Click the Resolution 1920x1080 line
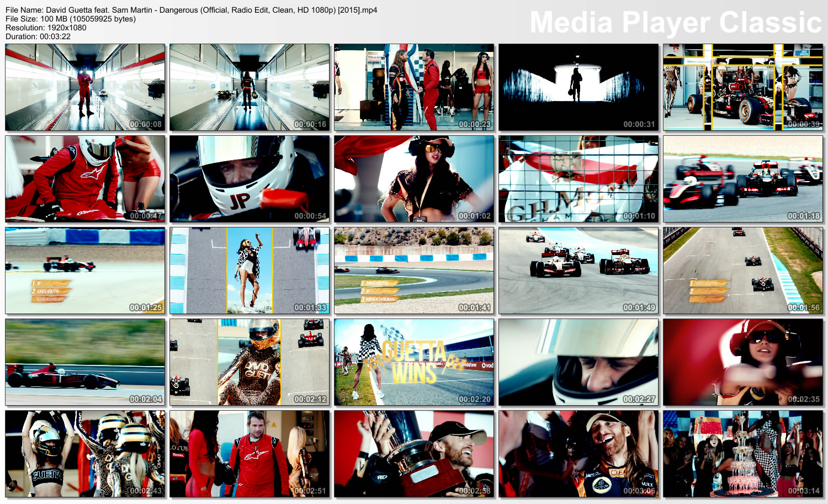The image size is (828, 504). (x=46, y=28)
